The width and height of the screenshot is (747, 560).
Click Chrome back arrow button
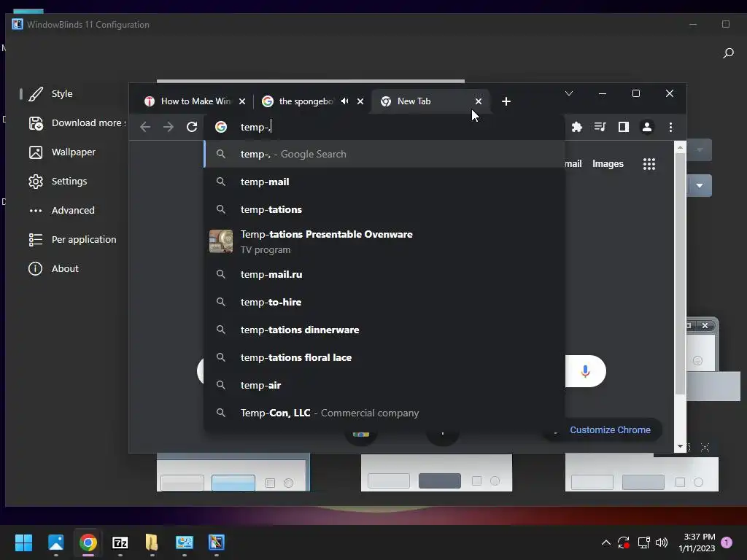(145, 127)
